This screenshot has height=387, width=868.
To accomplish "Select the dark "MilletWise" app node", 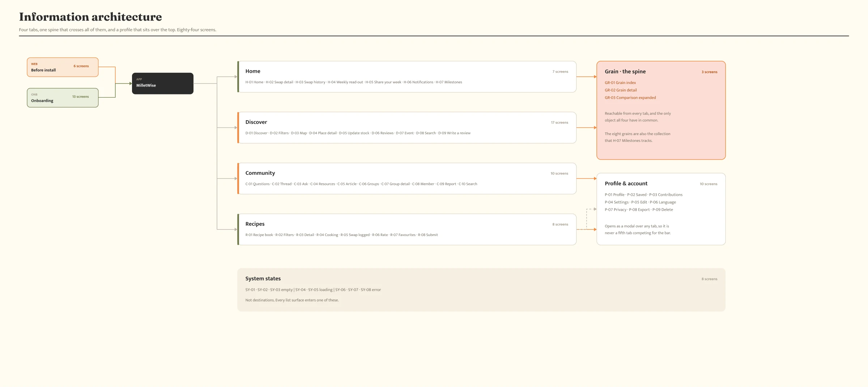I will pos(163,84).
